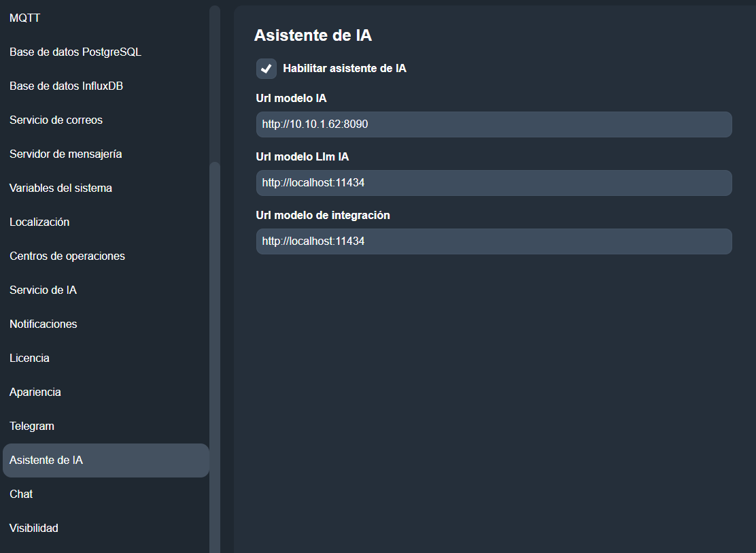The width and height of the screenshot is (756, 553).
Task: Select Base de datos PostgreSQL in sidebar
Action: [75, 52]
